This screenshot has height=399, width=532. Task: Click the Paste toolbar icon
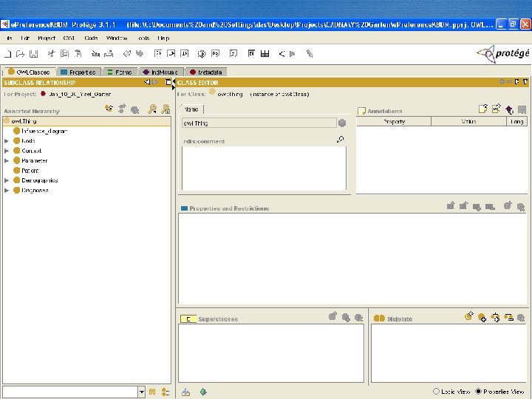78,54
